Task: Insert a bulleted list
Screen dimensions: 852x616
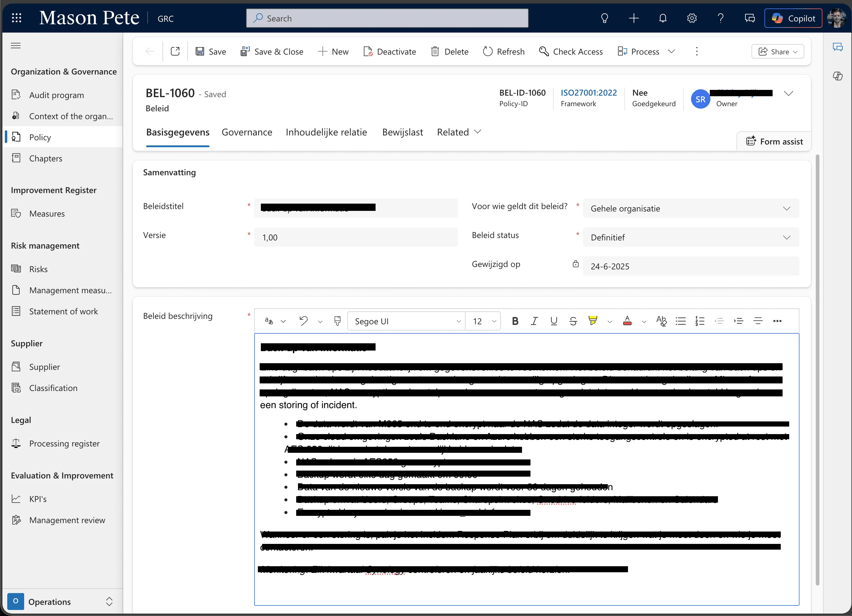Action: (680, 321)
